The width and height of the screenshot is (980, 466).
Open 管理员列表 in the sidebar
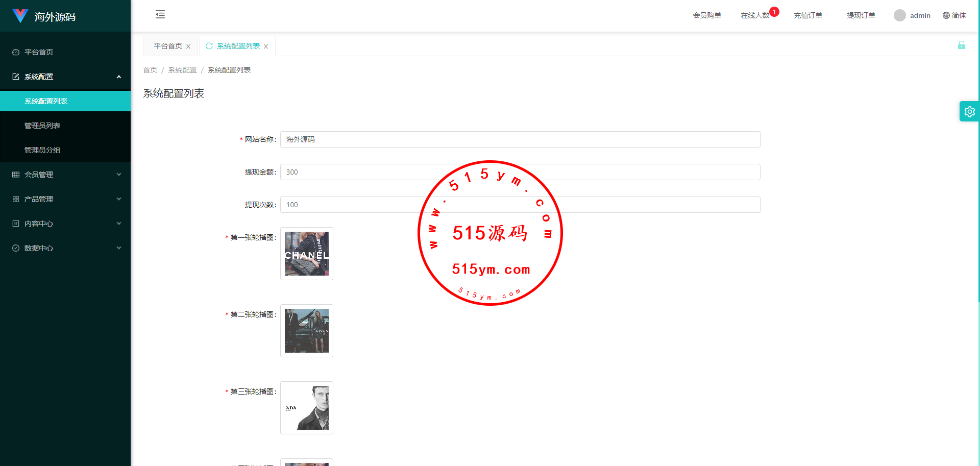coord(42,126)
